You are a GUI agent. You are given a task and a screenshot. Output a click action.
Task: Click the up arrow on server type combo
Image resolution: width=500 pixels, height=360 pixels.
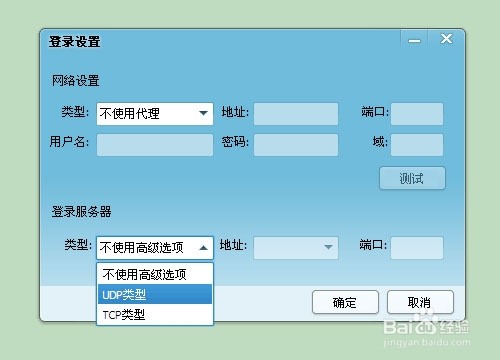tap(203, 248)
